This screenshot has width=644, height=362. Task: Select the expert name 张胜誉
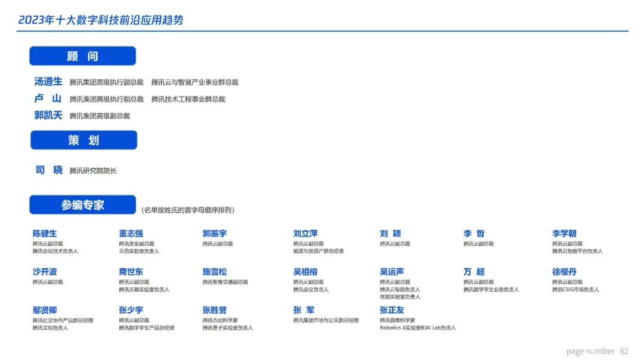[x=215, y=310]
